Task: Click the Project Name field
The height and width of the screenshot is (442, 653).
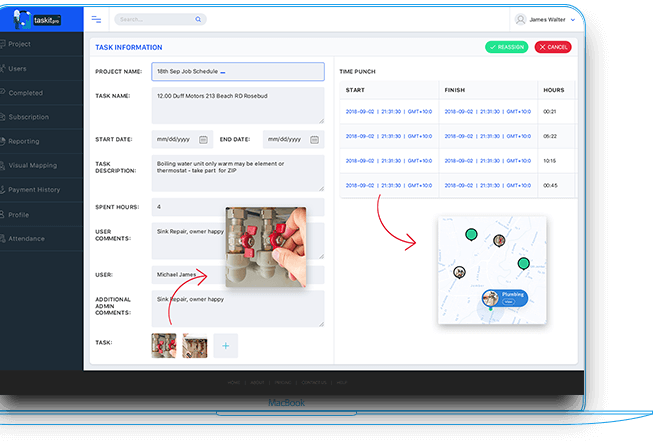Action: 238,72
